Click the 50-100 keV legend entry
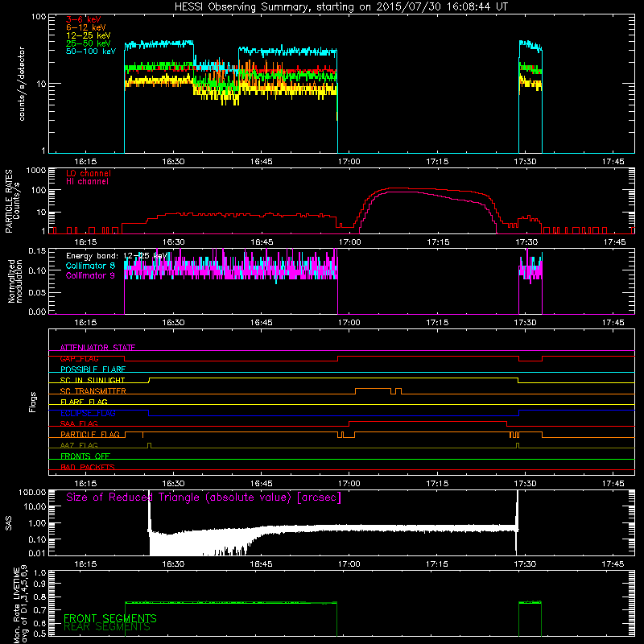This screenshot has width=644, height=644. (91, 52)
